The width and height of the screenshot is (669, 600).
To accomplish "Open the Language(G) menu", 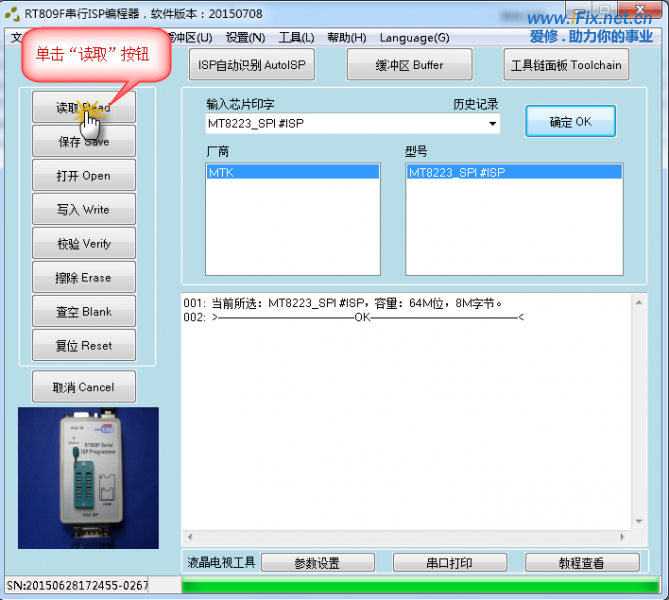I will pos(414,38).
